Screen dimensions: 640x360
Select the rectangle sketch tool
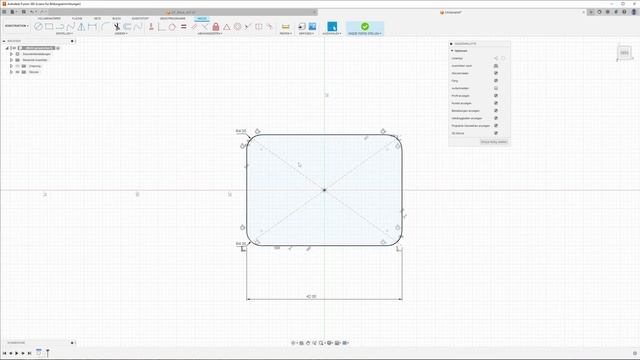pos(49,27)
